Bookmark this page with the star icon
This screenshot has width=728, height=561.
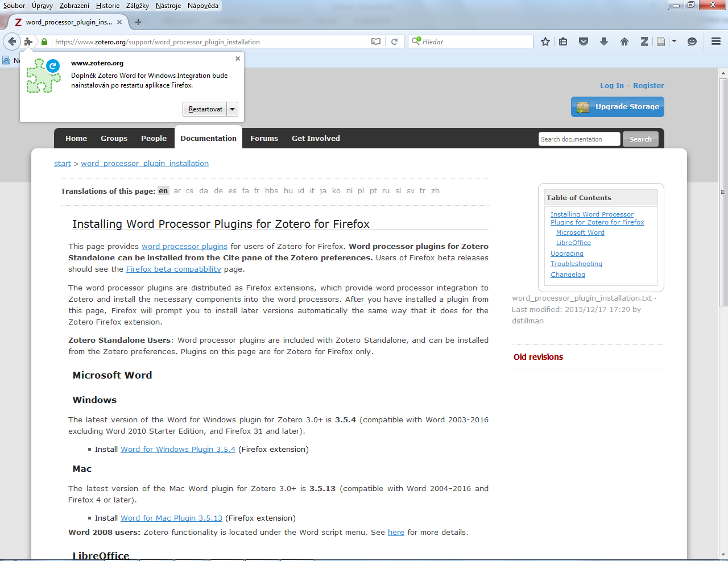[545, 41]
